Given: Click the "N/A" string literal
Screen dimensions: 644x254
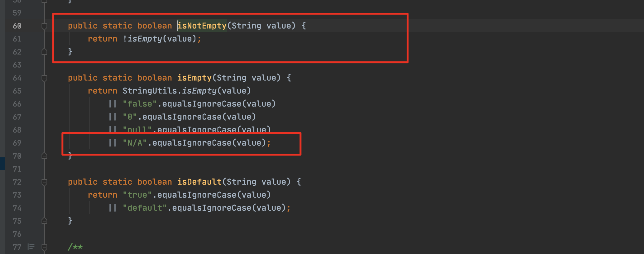Looking at the screenshot, I should coord(135,143).
